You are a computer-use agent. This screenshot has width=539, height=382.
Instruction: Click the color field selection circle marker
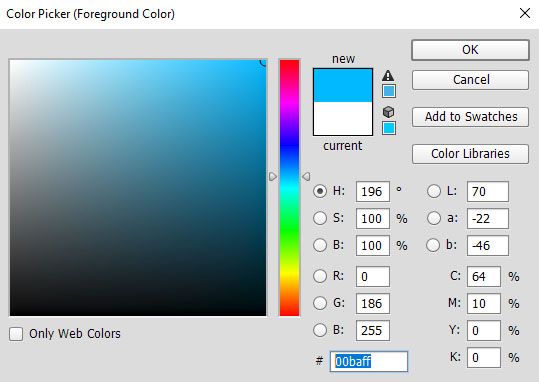click(x=263, y=63)
